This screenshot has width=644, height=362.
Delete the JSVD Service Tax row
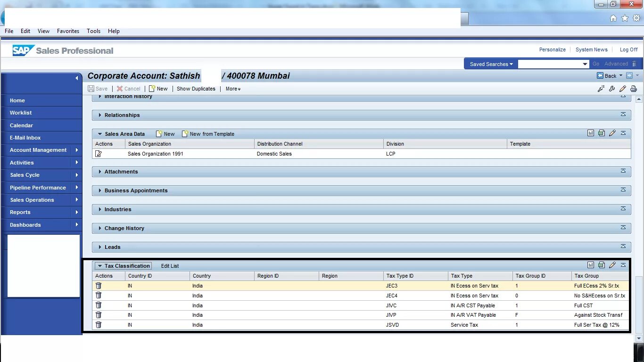point(99,325)
